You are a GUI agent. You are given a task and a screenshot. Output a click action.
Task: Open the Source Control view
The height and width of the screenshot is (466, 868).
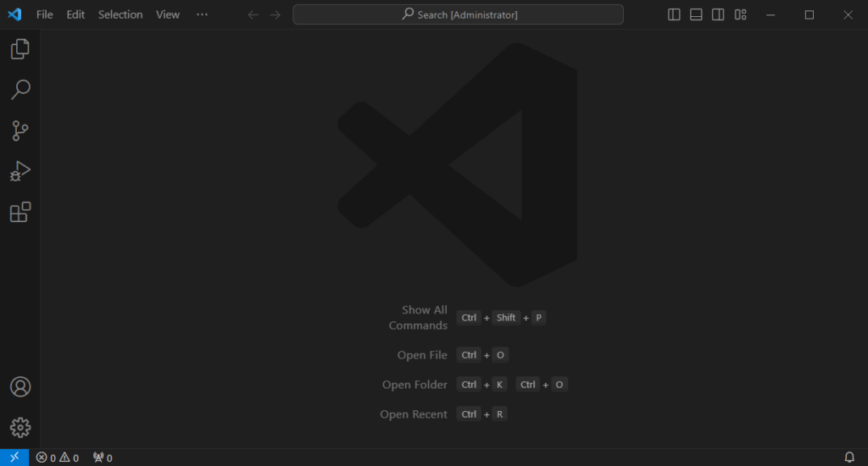(x=20, y=130)
